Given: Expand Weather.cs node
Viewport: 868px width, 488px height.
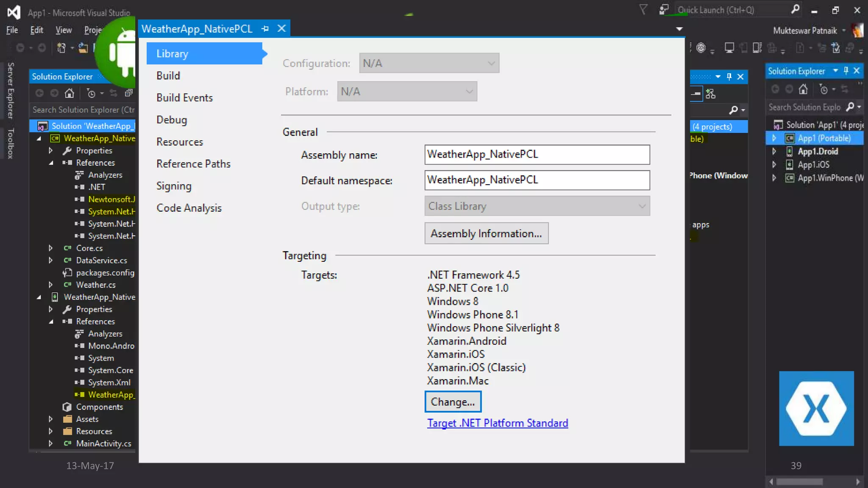Looking at the screenshot, I should (x=50, y=285).
